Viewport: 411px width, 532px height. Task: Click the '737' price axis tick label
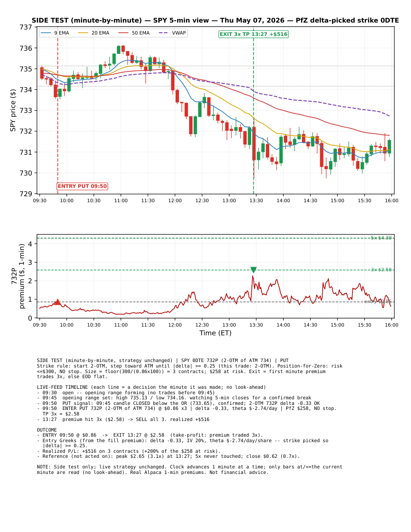pos(26,27)
